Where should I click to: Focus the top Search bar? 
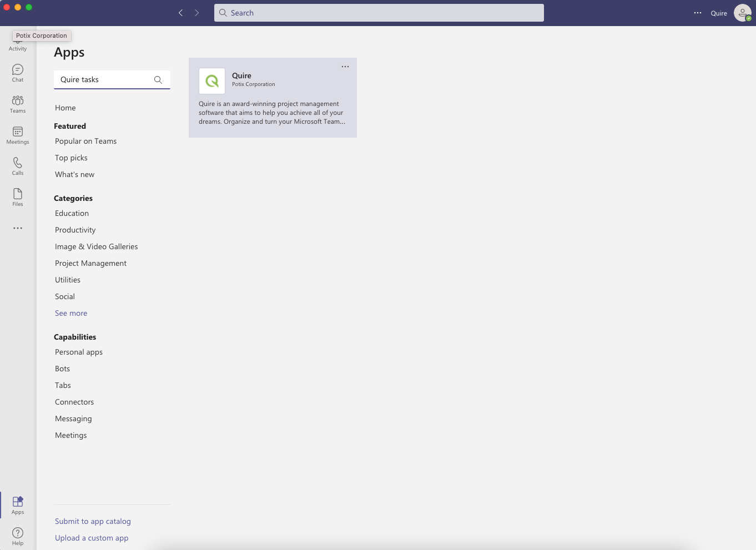tap(379, 13)
